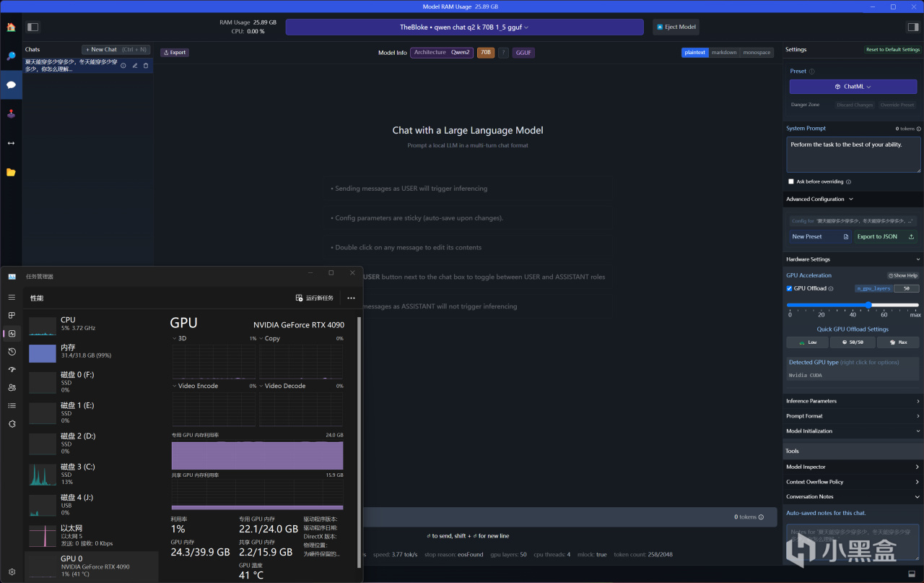Expand the Model Initialization section

853,431
